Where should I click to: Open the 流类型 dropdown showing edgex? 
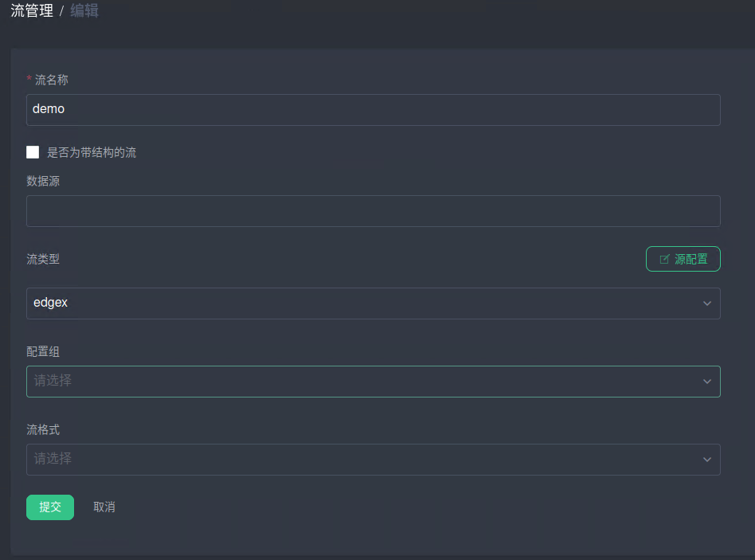(373, 303)
